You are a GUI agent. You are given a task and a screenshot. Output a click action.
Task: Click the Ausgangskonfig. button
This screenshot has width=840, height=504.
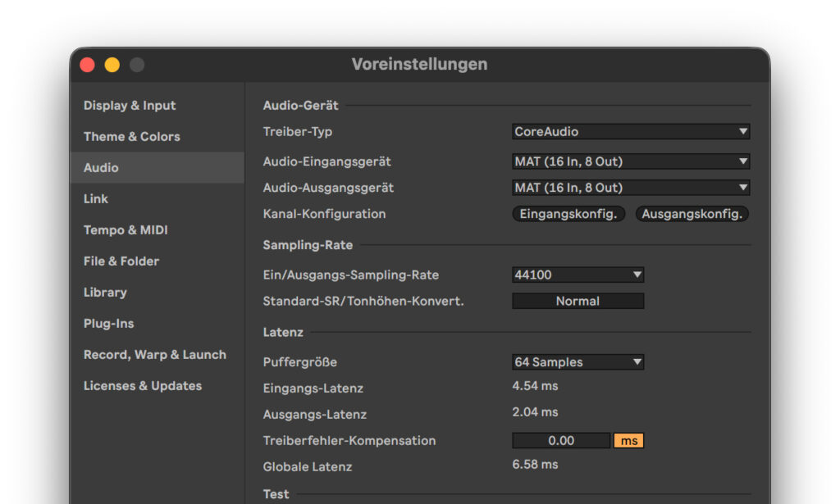(692, 214)
